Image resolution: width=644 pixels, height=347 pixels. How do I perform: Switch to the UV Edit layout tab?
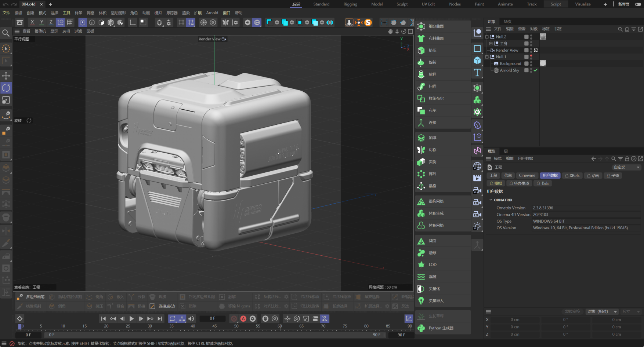(x=428, y=4)
